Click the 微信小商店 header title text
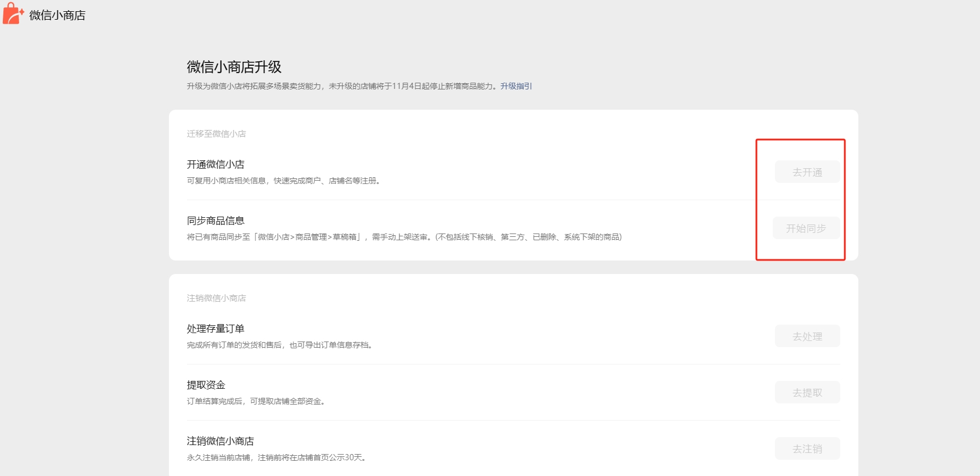The image size is (980, 476). pyautogui.click(x=57, y=15)
